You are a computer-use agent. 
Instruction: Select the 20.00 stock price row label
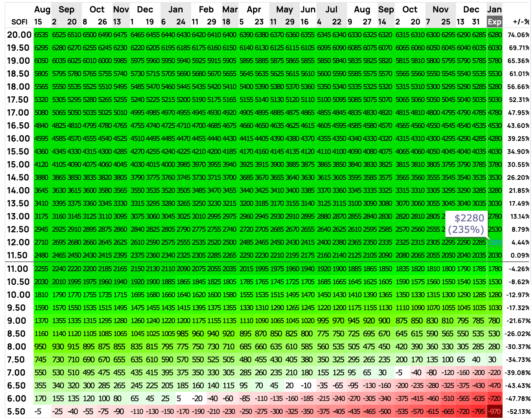19,35
